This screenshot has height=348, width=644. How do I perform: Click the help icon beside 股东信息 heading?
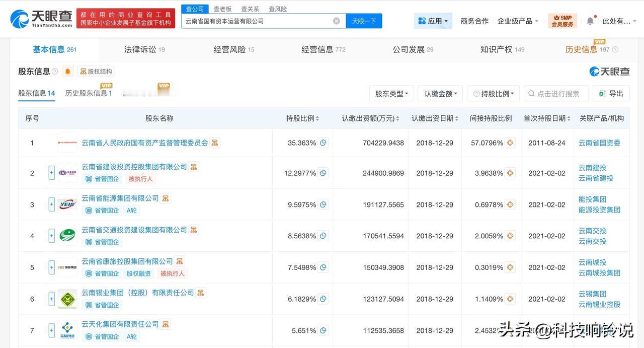pos(55,72)
